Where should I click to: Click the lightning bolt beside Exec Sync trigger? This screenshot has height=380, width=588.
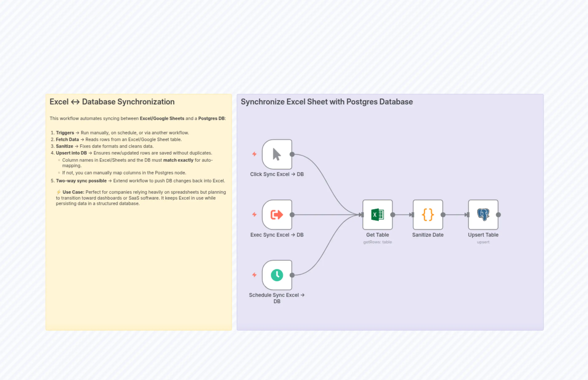coord(254,215)
